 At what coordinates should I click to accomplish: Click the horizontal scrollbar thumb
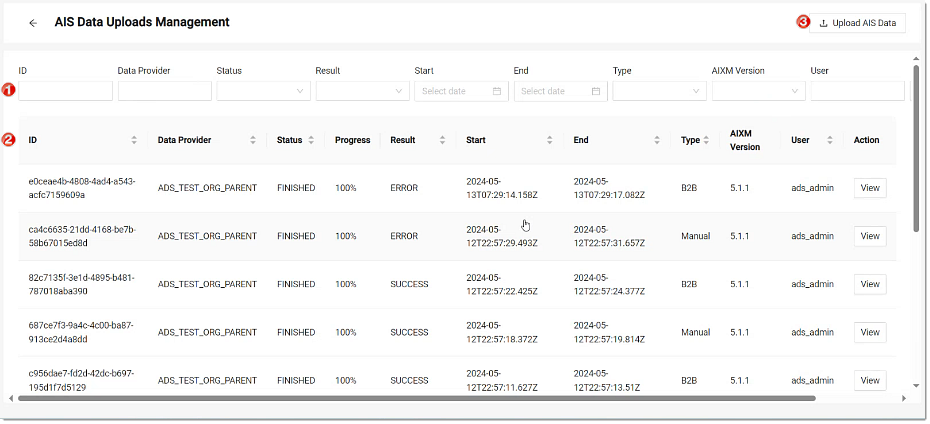(417, 399)
